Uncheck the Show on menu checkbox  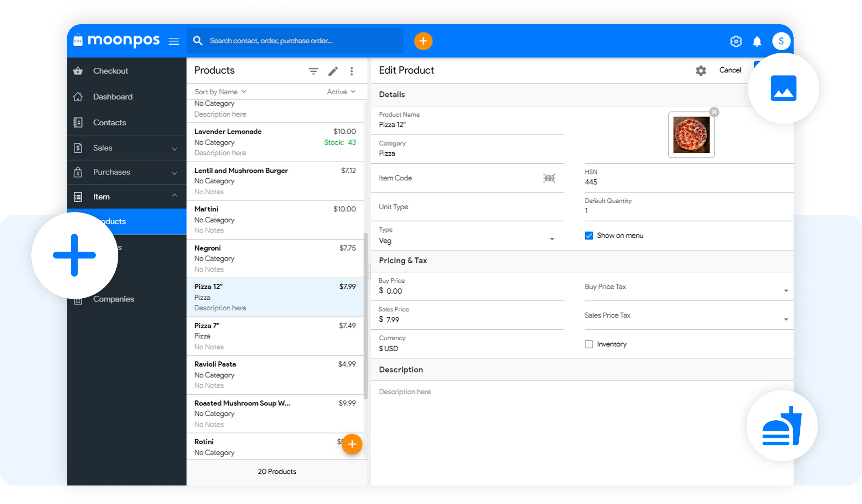[589, 236]
